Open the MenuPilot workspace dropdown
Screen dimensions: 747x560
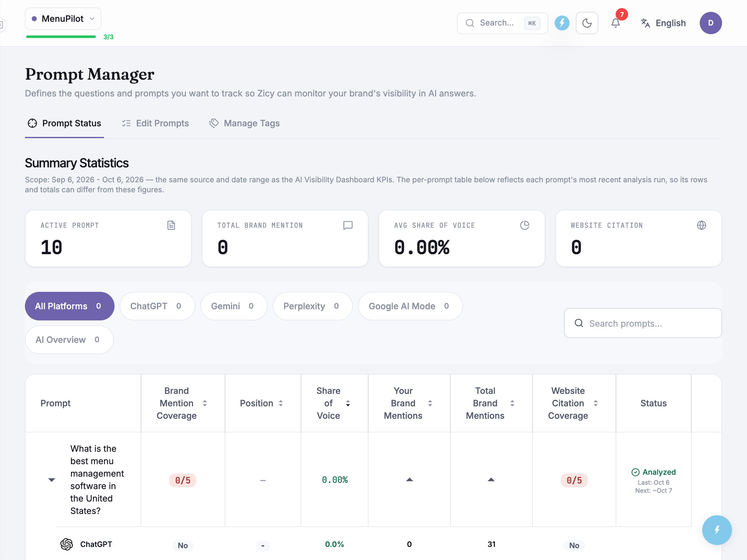tap(63, 19)
